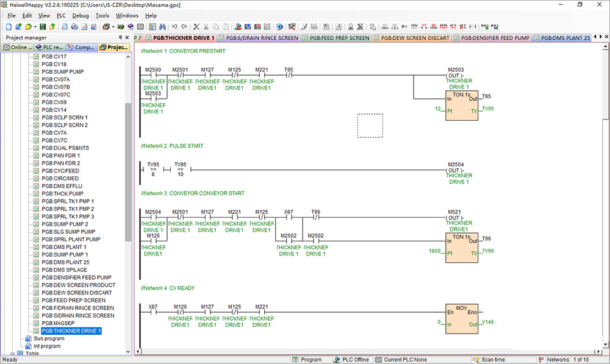Select PGB:CV07B in project tree
The width and height of the screenshot is (610, 364).
[x=56, y=87]
